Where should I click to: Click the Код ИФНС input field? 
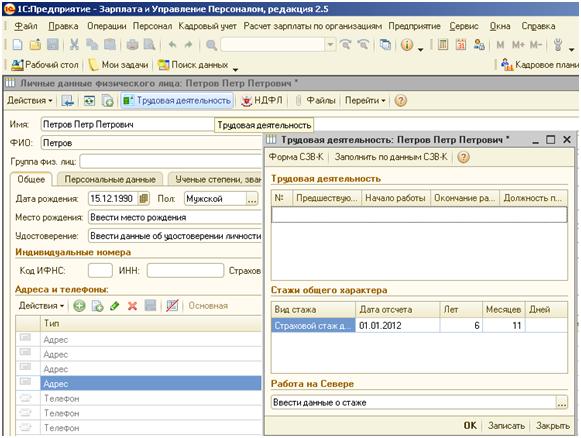point(100,271)
